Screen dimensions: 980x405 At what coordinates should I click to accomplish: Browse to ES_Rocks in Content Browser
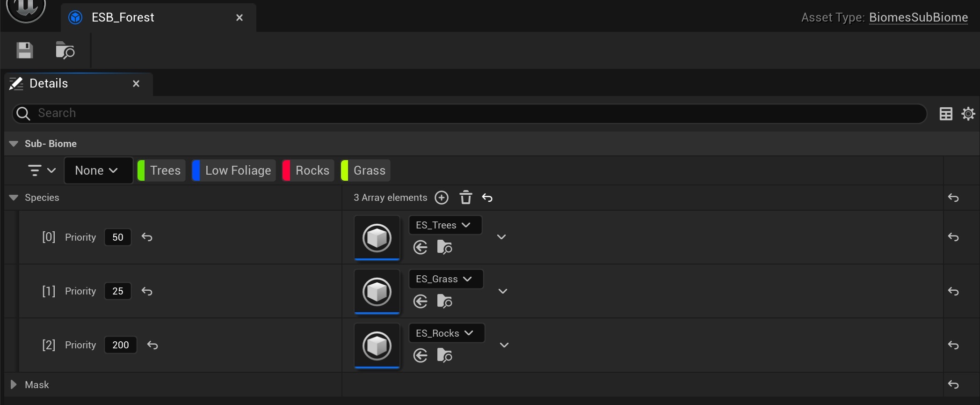444,355
